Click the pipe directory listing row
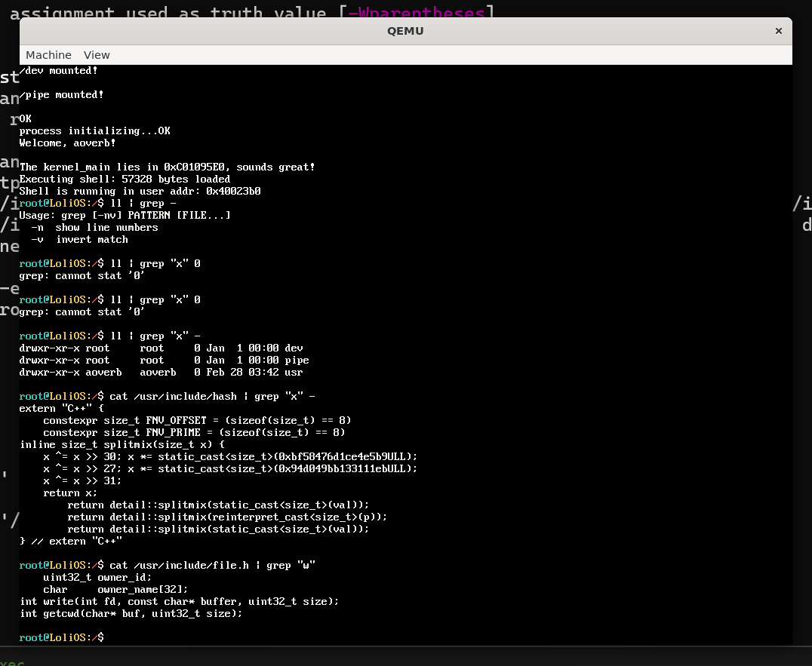Viewport: 812px width, 666px height. [164, 360]
